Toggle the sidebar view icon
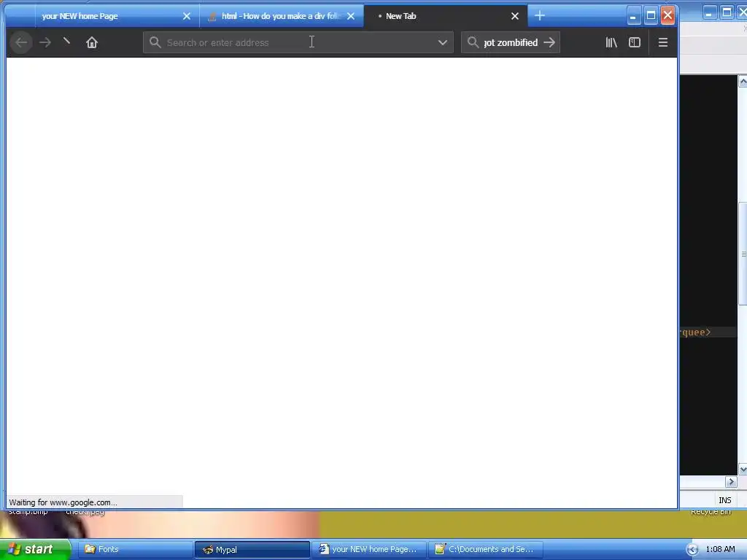Screen dimensions: 747x560 click(635, 42)
